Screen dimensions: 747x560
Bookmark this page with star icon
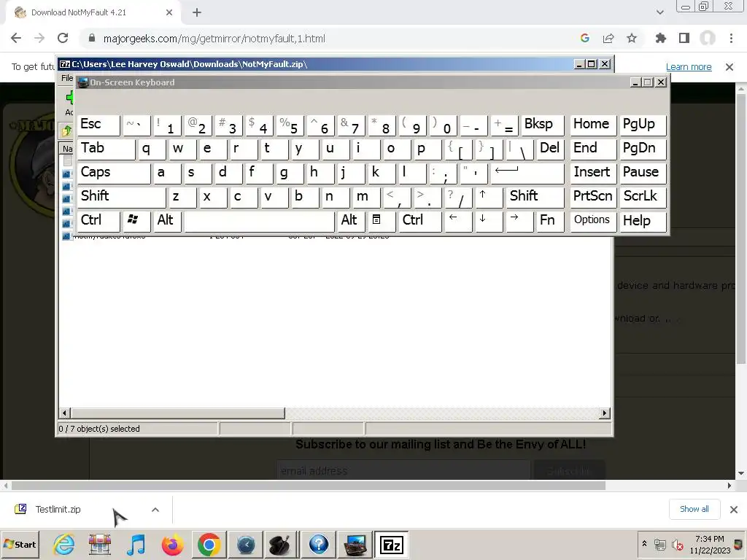(x=631, y=38)
